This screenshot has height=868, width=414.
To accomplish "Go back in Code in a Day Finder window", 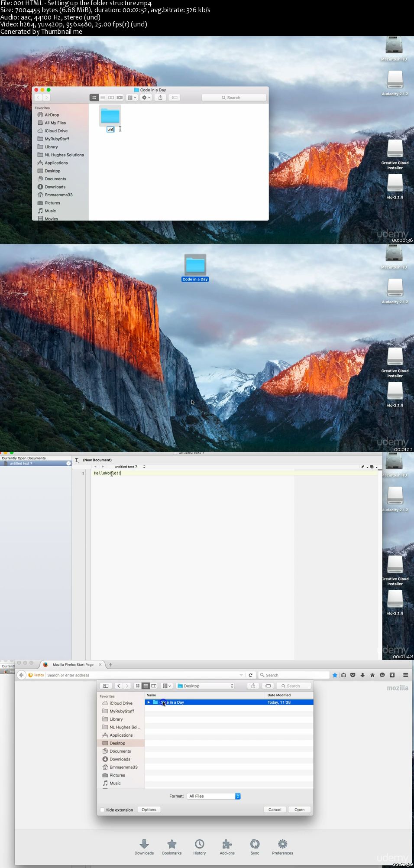I will (38, 98).
